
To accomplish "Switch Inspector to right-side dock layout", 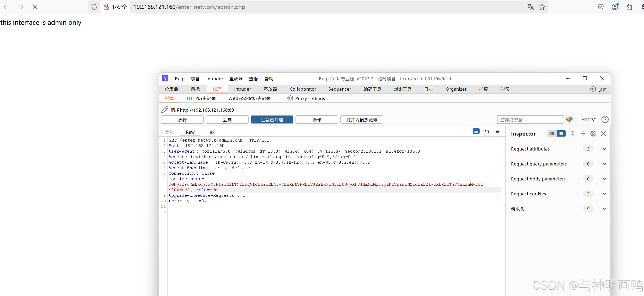I will coord(561,133).
